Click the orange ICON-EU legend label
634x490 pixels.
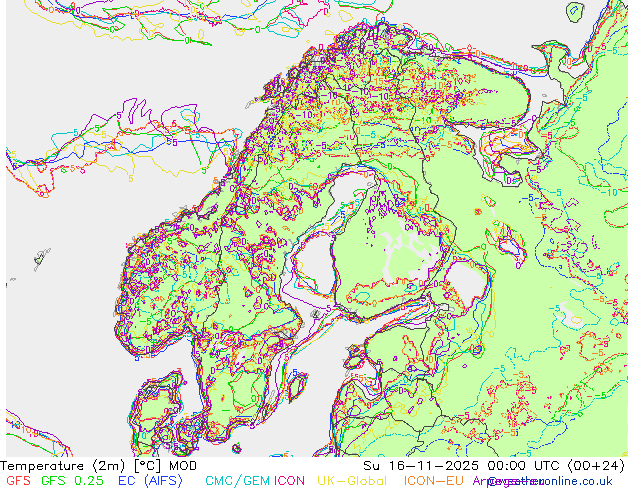click(433, 480)
